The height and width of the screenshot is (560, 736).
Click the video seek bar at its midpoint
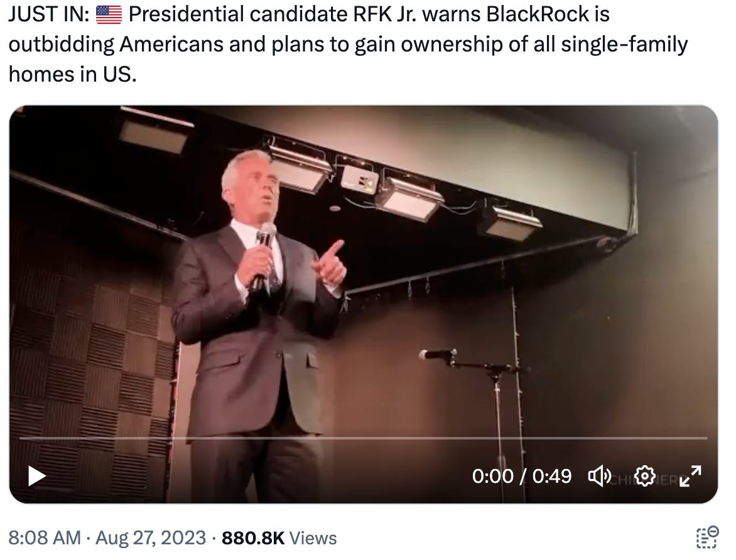(x=364, y=438)
